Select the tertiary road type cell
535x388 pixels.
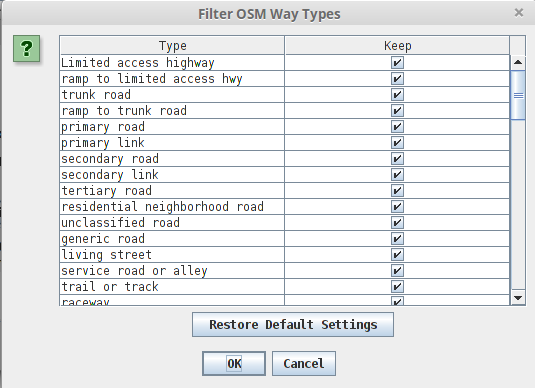(172, 190)
